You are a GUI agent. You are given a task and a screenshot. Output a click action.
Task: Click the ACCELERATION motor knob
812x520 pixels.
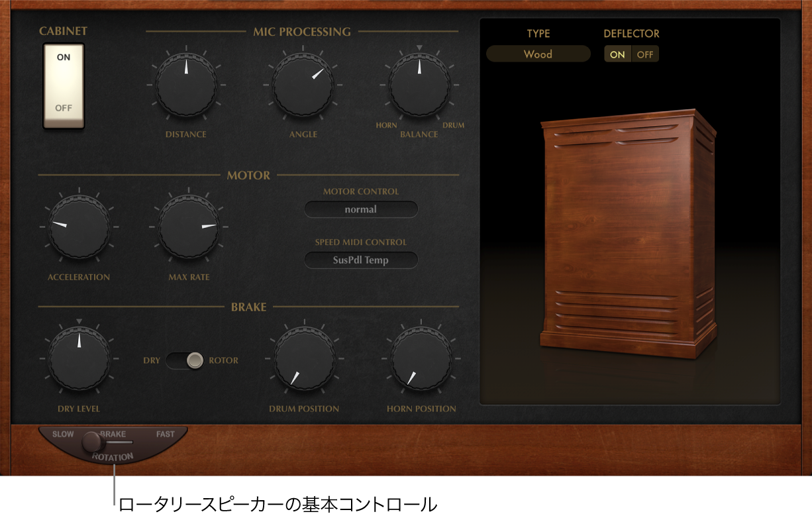click(x=78, y=227)
